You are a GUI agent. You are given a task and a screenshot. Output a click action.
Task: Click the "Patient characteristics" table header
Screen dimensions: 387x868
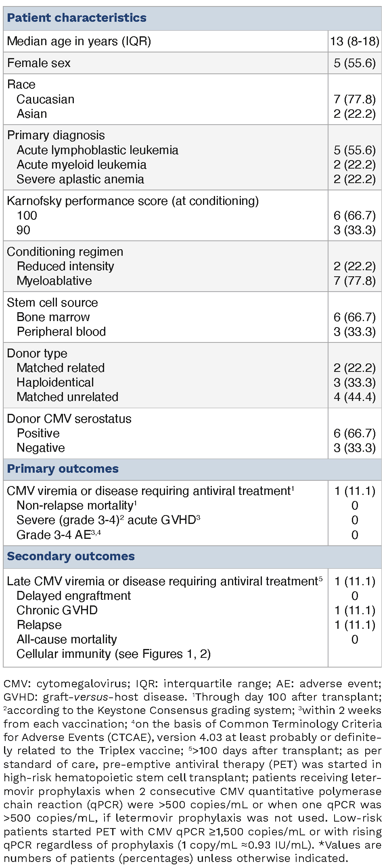click(x=77, y=18)
